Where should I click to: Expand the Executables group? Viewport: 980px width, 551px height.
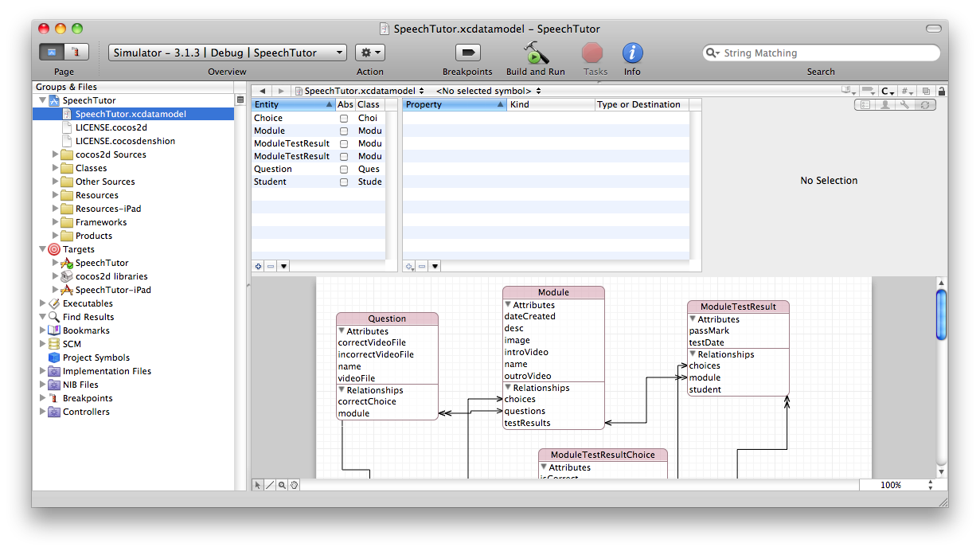[42, 303]
